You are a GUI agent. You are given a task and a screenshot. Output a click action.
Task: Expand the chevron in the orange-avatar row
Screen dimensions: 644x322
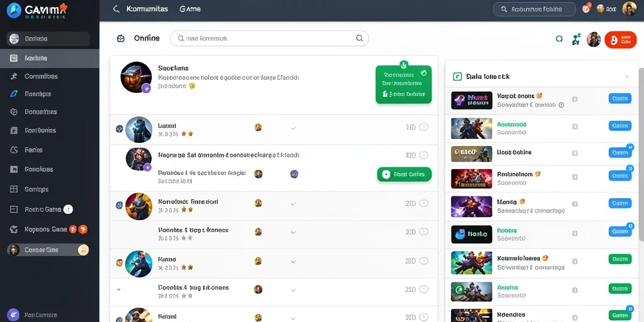click(293, 203)
